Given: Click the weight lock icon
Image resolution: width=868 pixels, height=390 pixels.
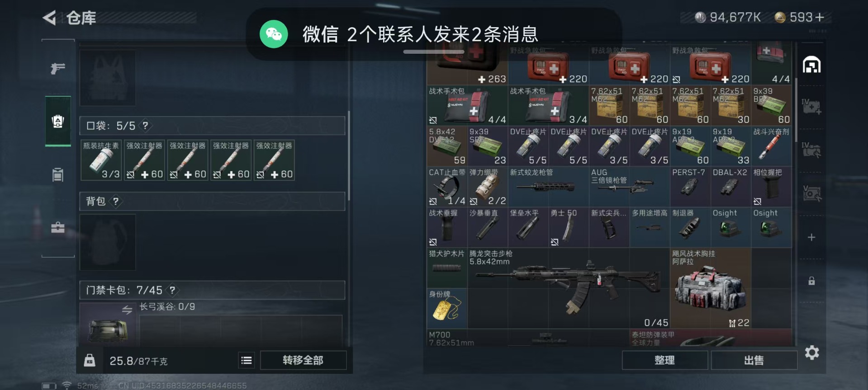Looking at the screenshot, I should 90,360.
